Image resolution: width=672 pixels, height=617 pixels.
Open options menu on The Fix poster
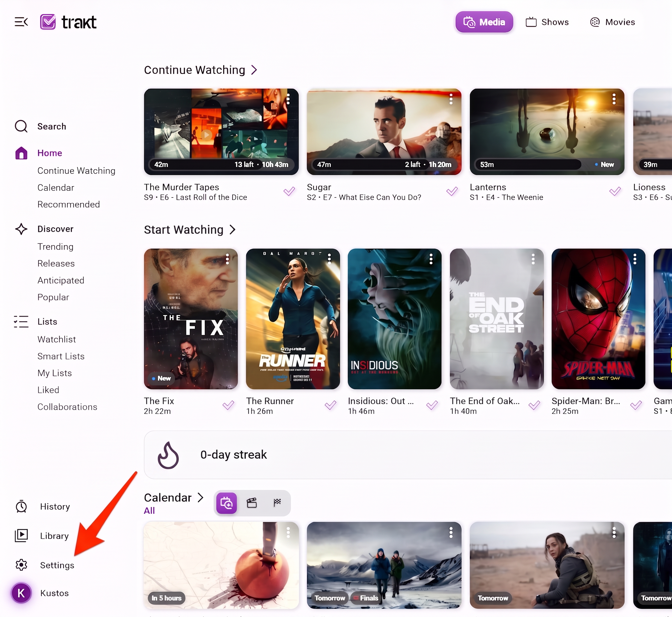pyautogui.click(x=227, y=259)
